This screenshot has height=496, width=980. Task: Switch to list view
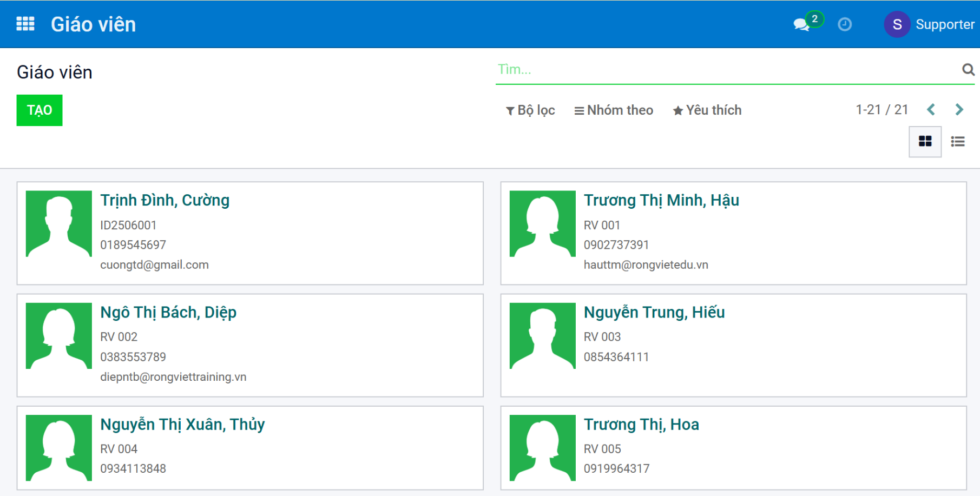point(957,142)
